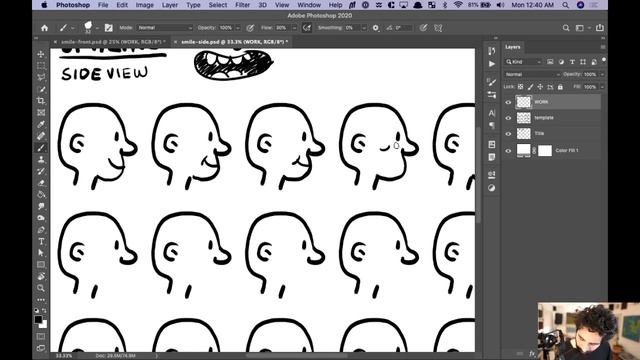
Task: Click the Share icon at top right
Action: pos(600,28)
